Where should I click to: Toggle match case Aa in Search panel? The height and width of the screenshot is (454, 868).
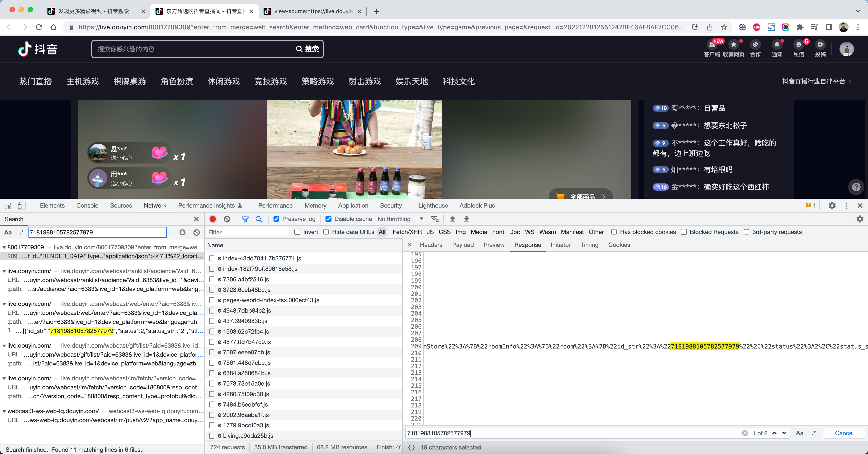click(x=8, y=232)
